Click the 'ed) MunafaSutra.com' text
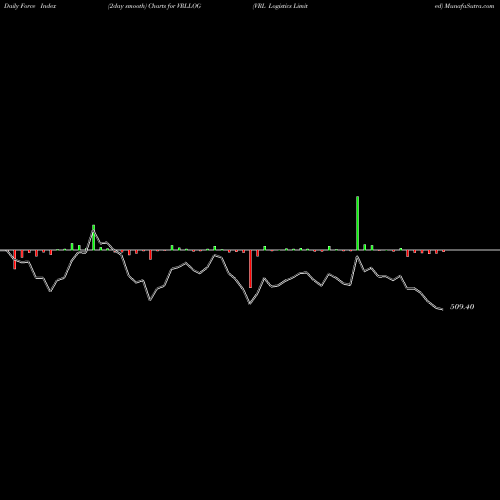Image resolution: width=500 pixels, height=500 pixels. [464, 6]
